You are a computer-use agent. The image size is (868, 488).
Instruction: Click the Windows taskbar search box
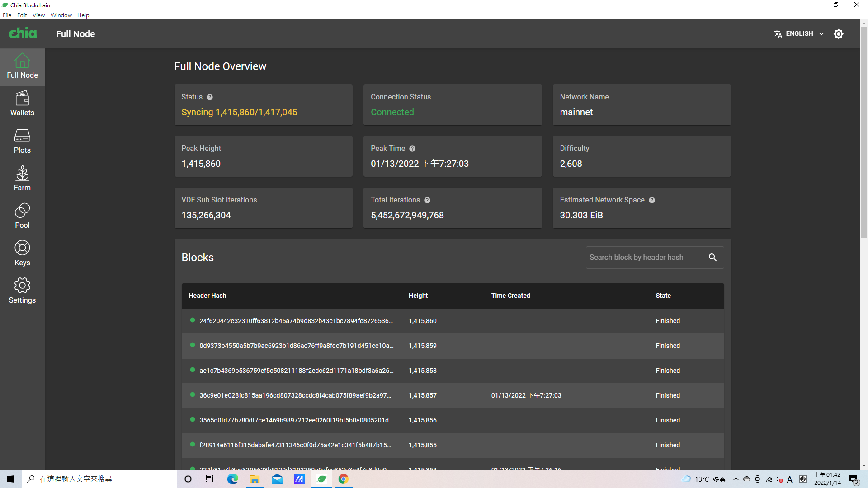pos(99,479)
